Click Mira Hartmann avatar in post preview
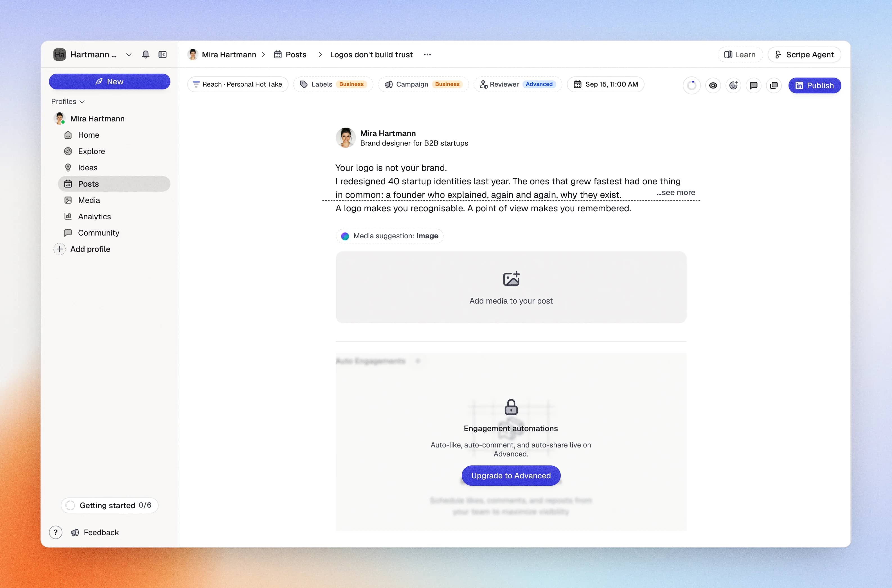This screenshot has width=892, height=588. (346, 138)
